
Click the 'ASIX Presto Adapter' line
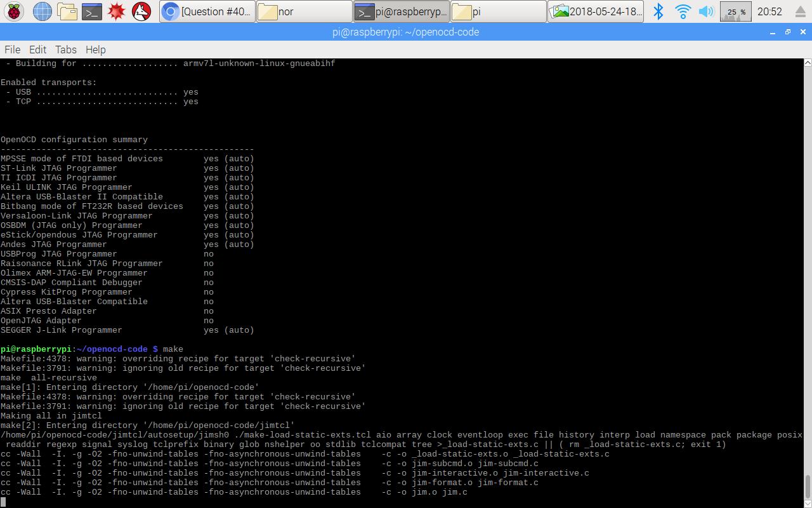coord(107,311)
